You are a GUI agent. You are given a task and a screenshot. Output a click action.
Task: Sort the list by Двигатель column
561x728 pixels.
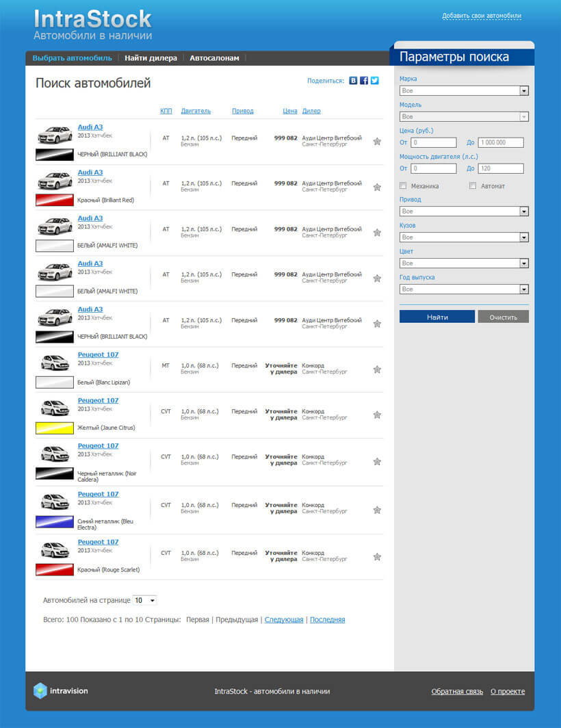tap(196, 111)
